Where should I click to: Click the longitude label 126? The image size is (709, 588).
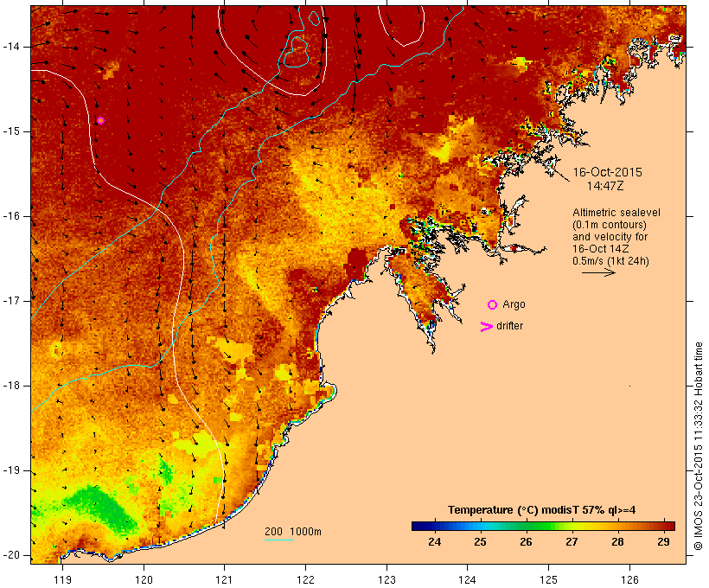[629, 580]
